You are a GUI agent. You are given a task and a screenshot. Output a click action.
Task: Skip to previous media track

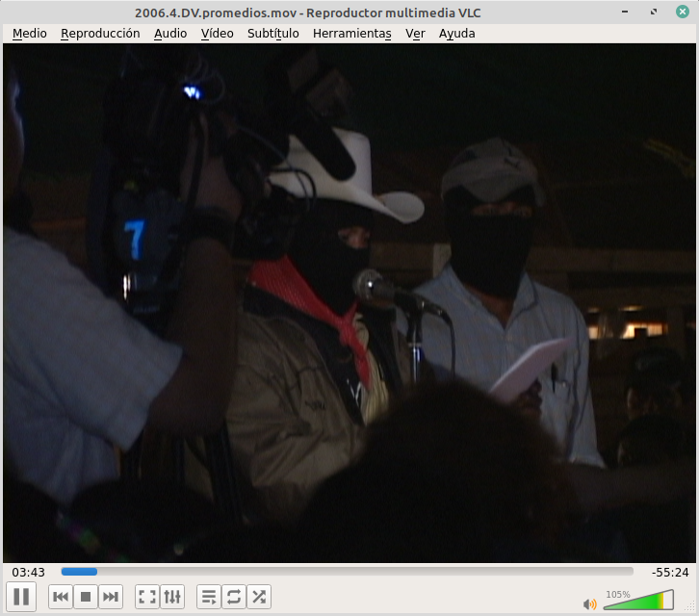pos(61,598)
